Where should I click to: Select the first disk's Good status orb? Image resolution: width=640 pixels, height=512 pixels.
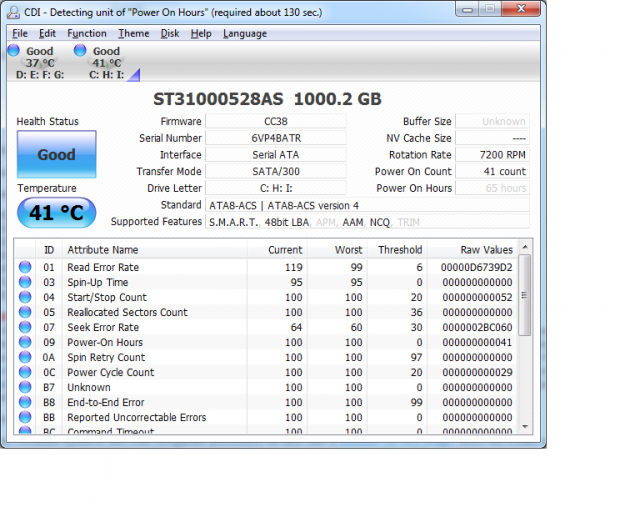tap(13, 50)
